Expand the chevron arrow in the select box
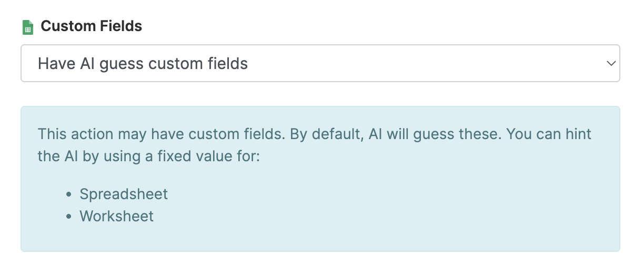Image resolution: width=644 pixels, height=274 pixels. pyautogui.click(x=611, y=63)
